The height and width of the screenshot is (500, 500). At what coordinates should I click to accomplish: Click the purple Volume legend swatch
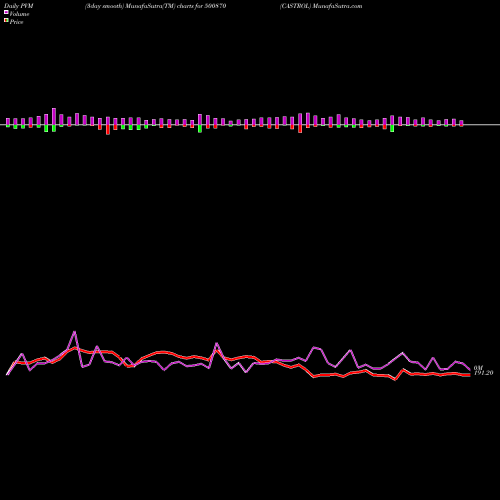(6, 12)
